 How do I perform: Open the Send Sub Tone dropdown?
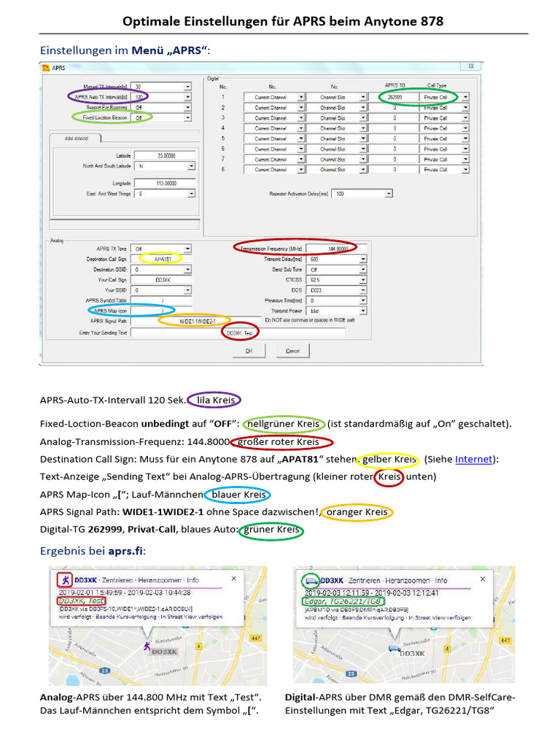click(x=363, y=270)
